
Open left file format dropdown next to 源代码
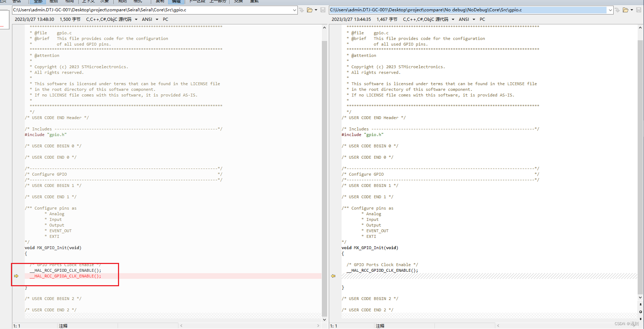[136, 19]
